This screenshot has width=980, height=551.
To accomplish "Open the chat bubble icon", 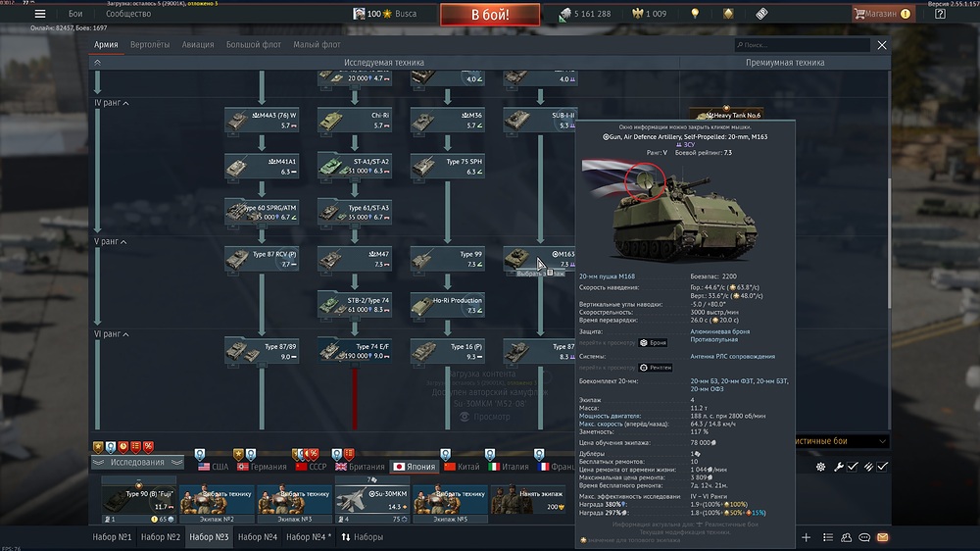I will [x=864, y=537].
